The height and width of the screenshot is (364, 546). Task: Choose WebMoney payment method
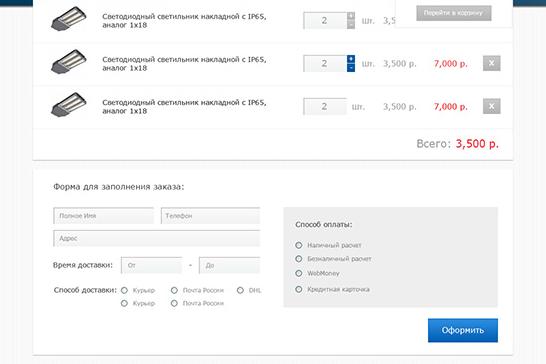(299, 273)
